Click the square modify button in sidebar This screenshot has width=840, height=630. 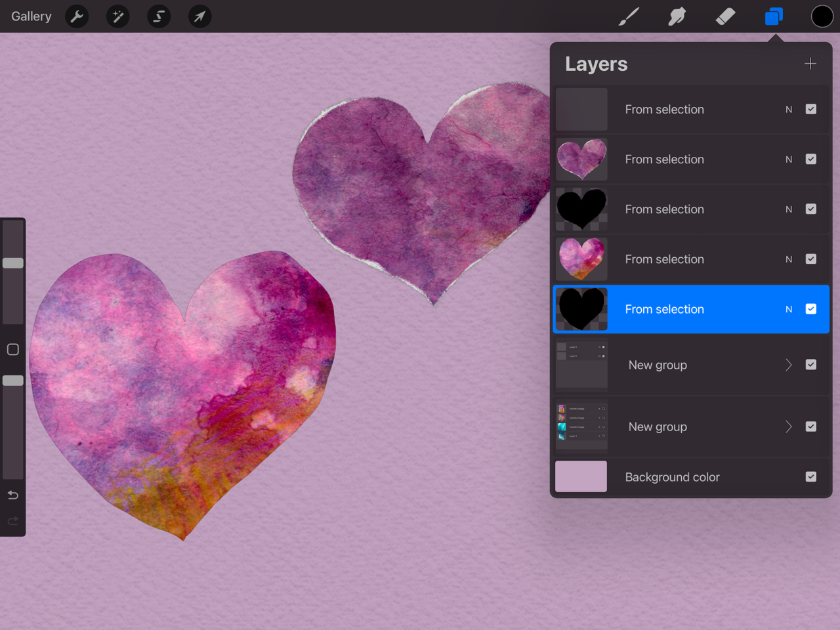(x=13, y=349)
